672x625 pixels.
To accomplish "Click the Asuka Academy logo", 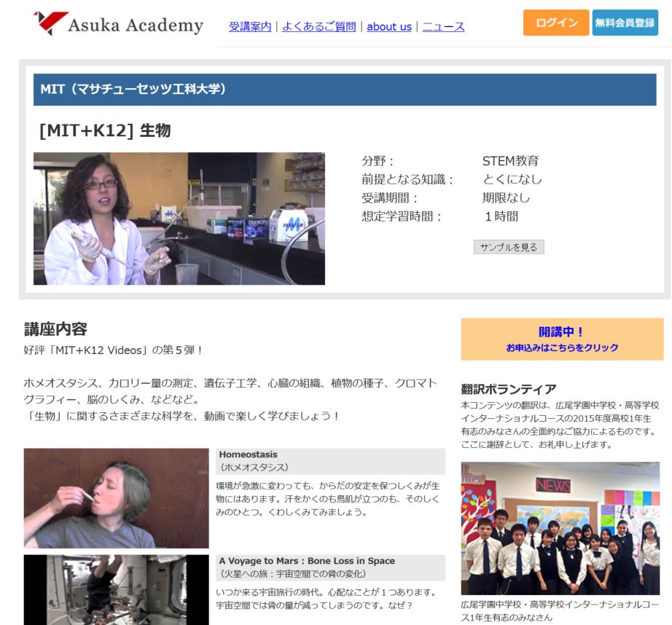I will pos(118,23).
